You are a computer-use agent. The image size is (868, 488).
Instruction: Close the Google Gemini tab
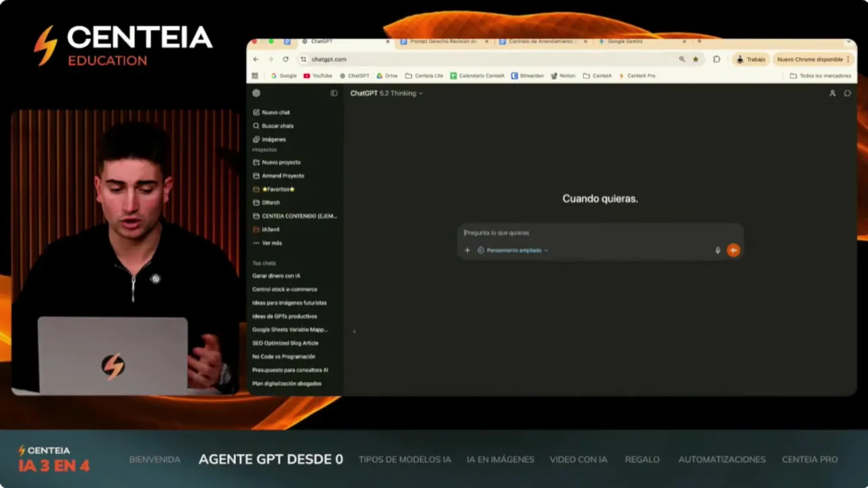pos(684,41)
